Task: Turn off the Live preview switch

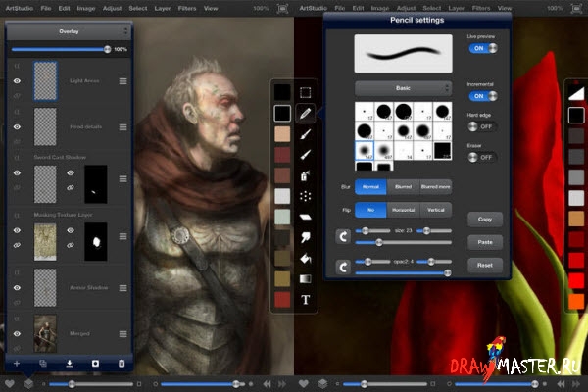Action: pos(480,48)
